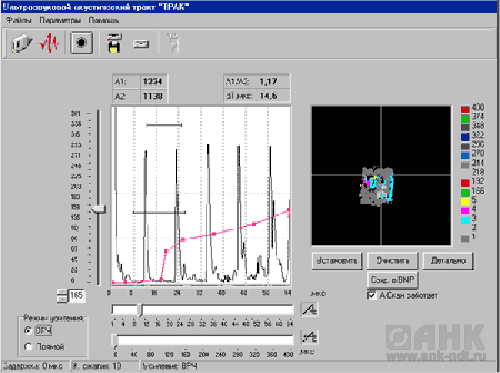Open the Помощь menu
The width and height of the screenshot is (500, 373).
coord(104,21)
